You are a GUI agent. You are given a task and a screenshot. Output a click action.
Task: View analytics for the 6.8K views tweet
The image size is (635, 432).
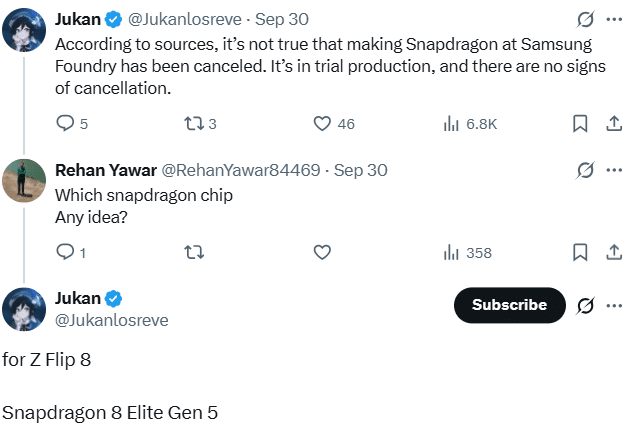(469, 124)
